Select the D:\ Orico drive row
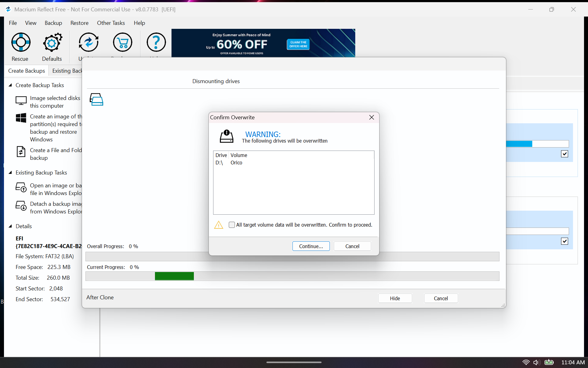The width and height of the screenshot is (588, 368). pyautogui.click(x=294, y=163)
